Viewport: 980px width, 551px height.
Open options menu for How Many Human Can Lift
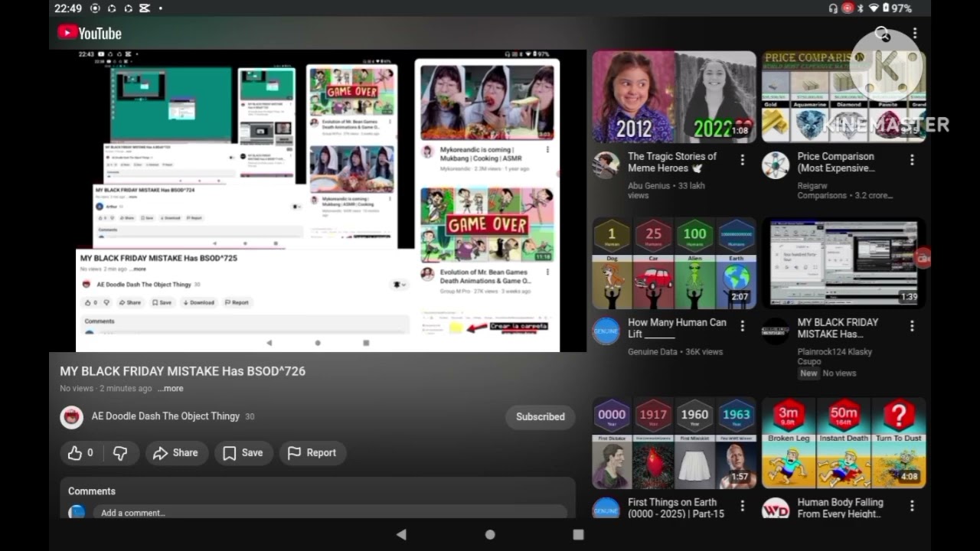click(x=742, y=326)
